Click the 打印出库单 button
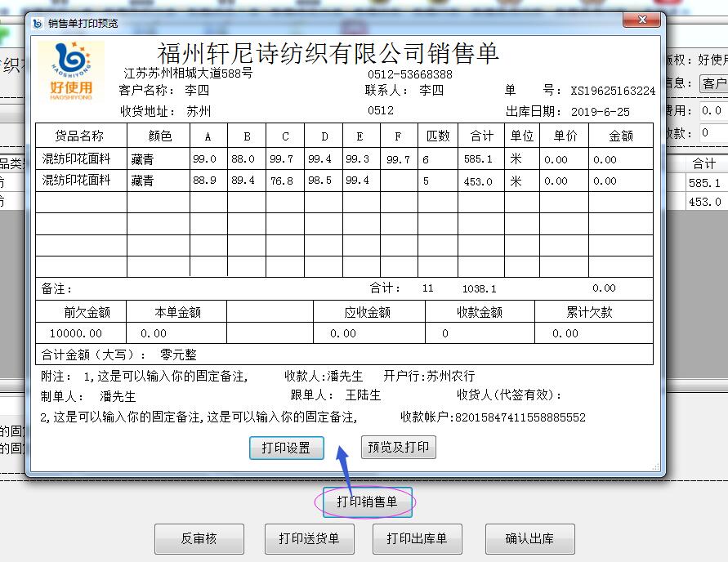The width and height of the screenshot is (728, 562). pyautogui.click(x=417, y=539)
